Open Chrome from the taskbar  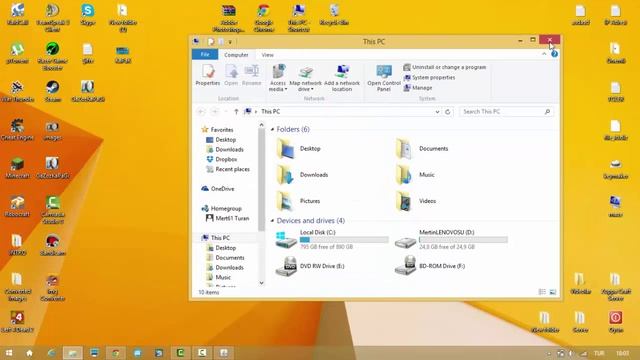click(116, 353)
